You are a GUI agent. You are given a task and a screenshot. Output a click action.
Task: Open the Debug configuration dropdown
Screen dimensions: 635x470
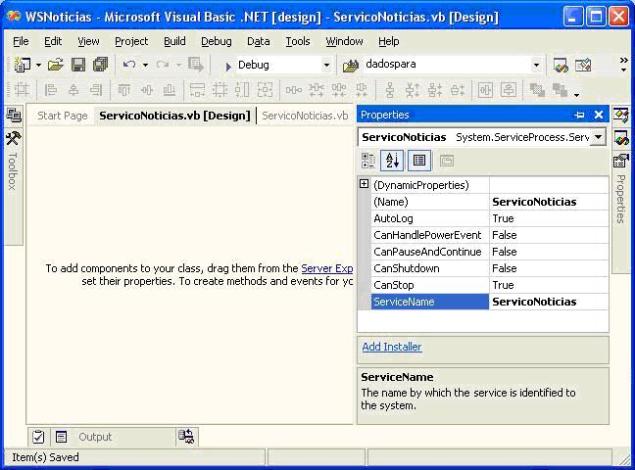click(x=326, y=65)
